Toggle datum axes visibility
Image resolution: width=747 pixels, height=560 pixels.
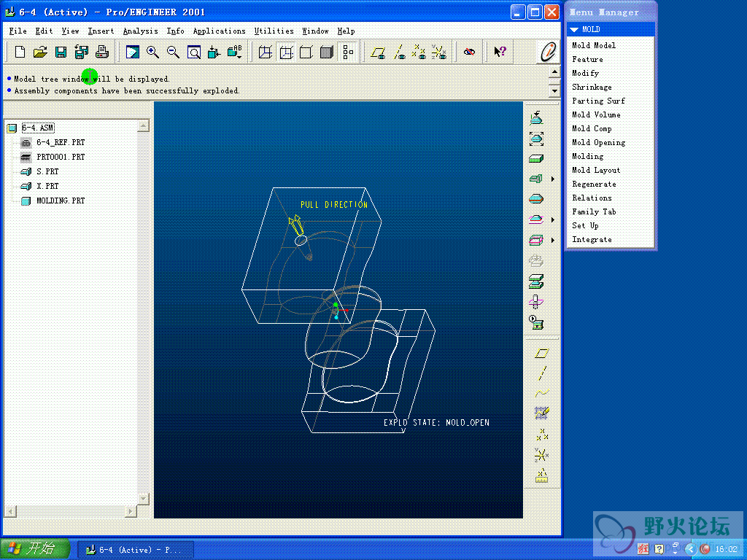coord(399,52)
